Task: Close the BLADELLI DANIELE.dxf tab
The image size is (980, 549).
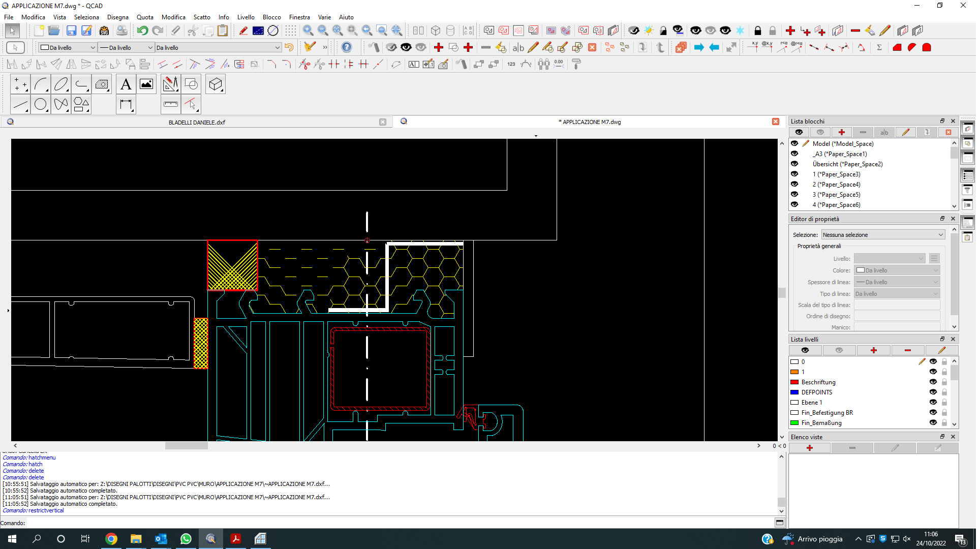Action: [x=383, y=122]
